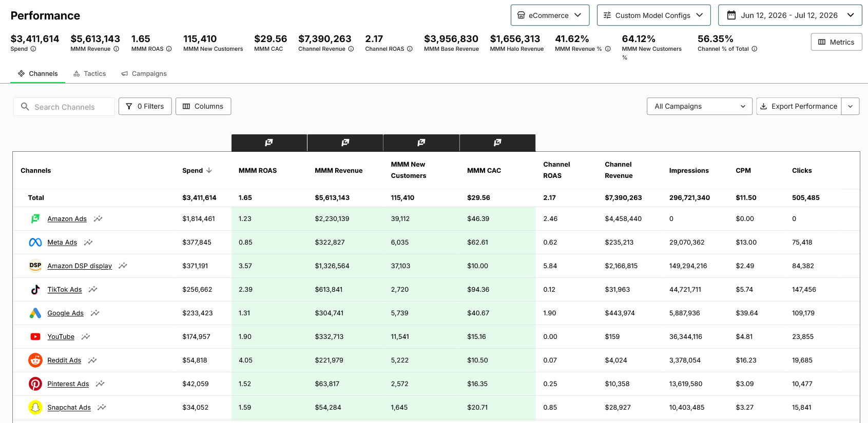This screenshot has width=868, height=423.
Task: Click the Snapchat ghost logo icon
Action: (x=35, y=408)
